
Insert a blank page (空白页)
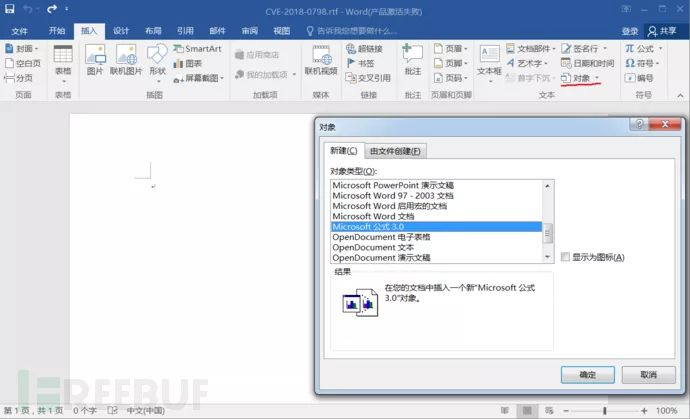(22, 63)
